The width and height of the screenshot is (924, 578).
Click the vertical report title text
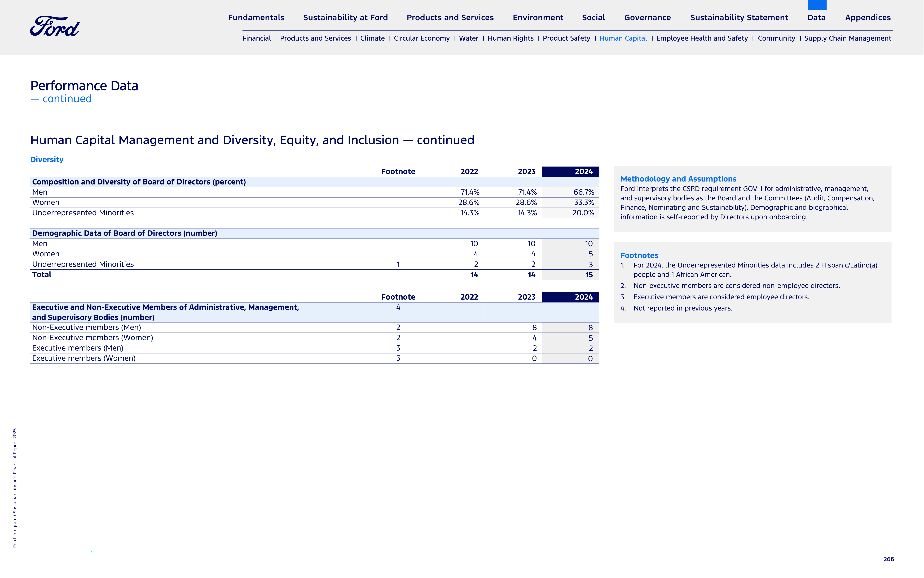click(x=15, y=488)
